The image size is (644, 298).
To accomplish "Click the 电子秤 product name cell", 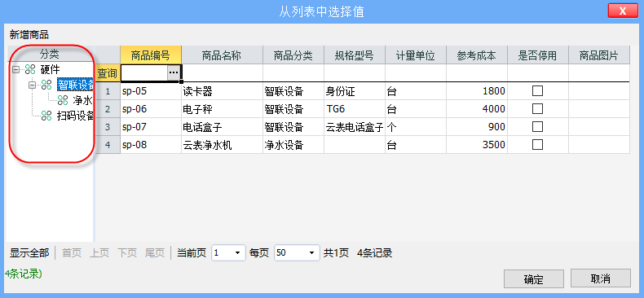I will (222, 109).
